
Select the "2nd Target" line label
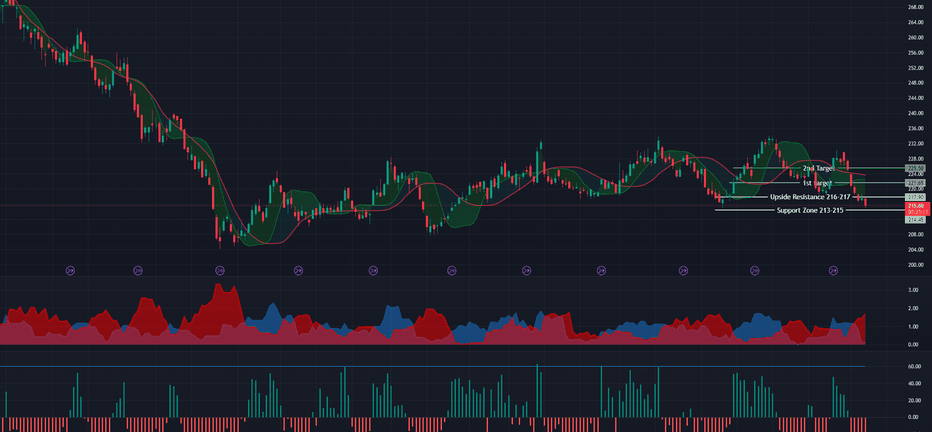tap(819, 169)
